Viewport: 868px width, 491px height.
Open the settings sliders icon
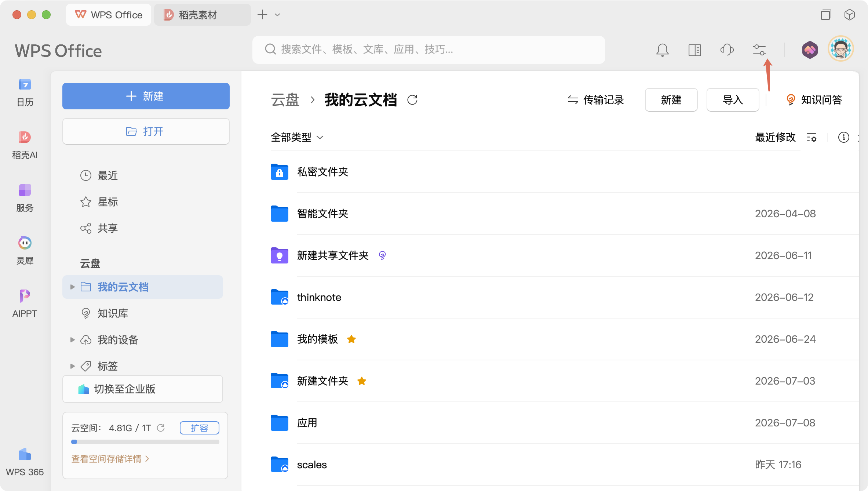pyautogui.click(x=759, y=50)
